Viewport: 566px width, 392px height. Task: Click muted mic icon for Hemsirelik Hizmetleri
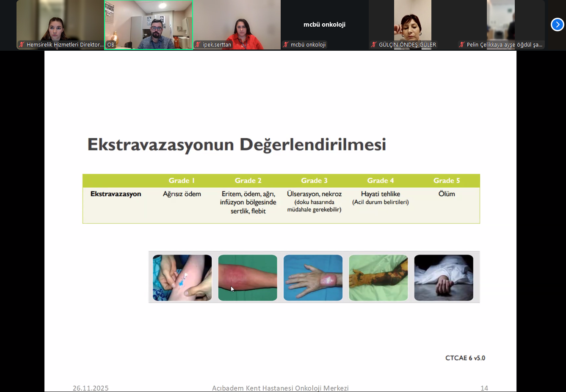pos(22,44)
